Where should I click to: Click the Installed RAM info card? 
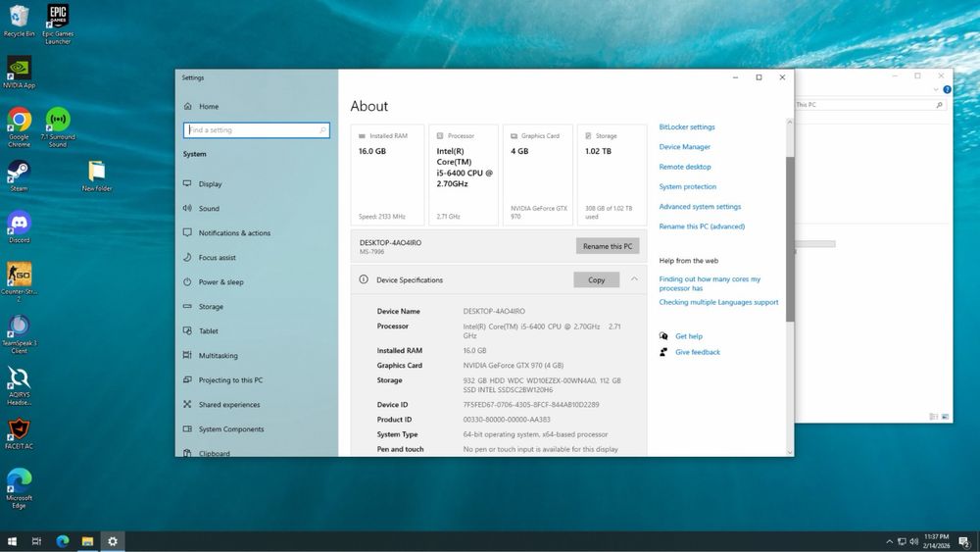coord(387,175)
